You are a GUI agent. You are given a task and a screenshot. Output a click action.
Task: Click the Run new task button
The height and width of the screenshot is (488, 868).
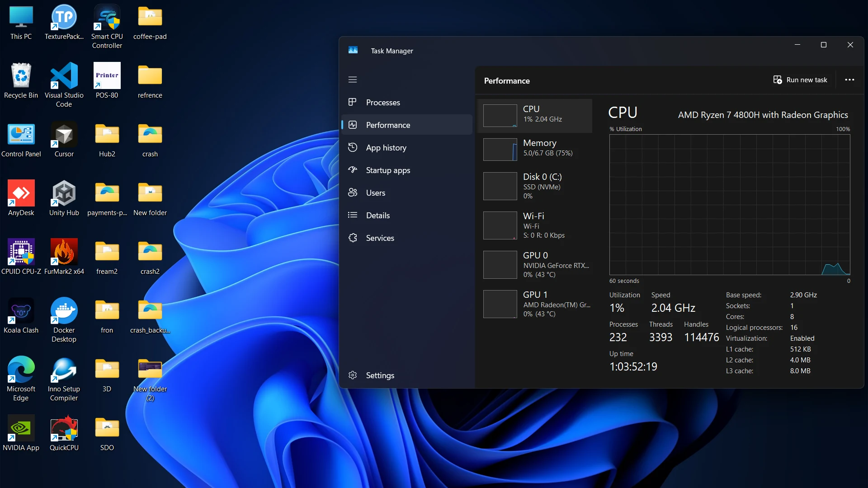coord(800,80)
